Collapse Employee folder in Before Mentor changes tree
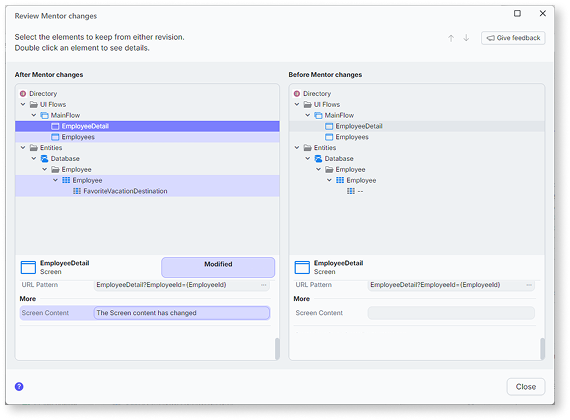 point(318,169)
